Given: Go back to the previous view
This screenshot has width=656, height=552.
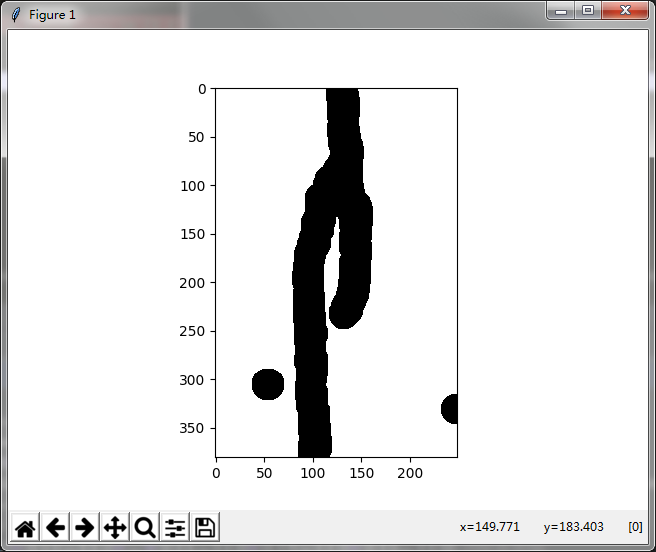Looking at the screenshot, I should (x=55, y=527).
